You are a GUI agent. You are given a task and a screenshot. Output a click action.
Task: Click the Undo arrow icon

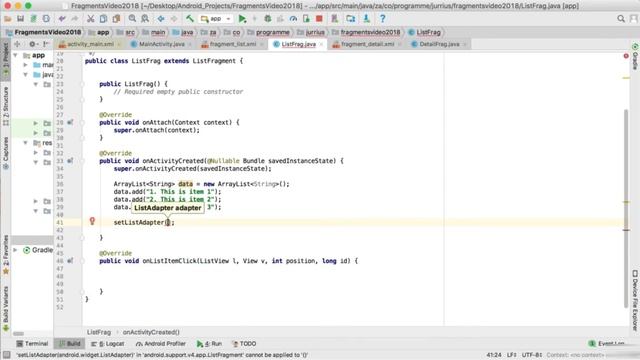pyautogui.click(x=62, y=19)
